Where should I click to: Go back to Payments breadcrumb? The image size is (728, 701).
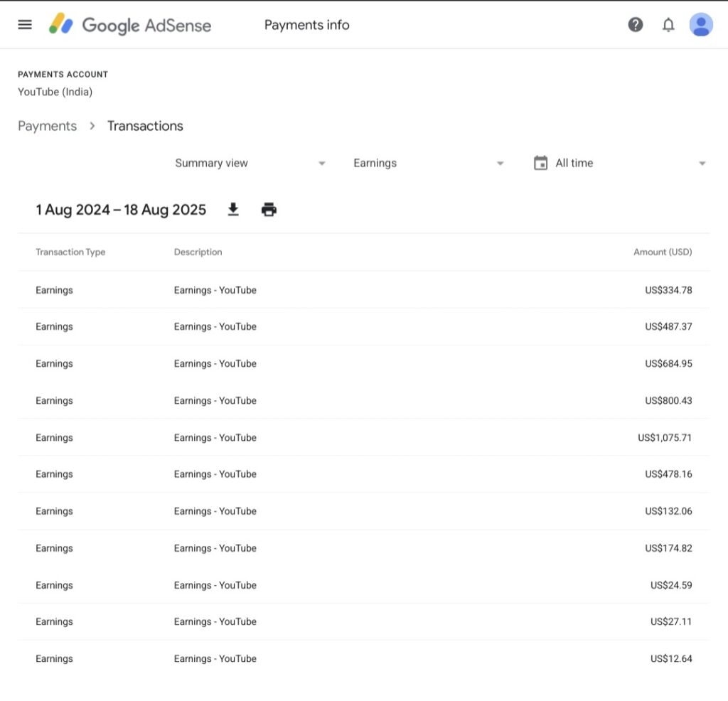pos(47,126)
